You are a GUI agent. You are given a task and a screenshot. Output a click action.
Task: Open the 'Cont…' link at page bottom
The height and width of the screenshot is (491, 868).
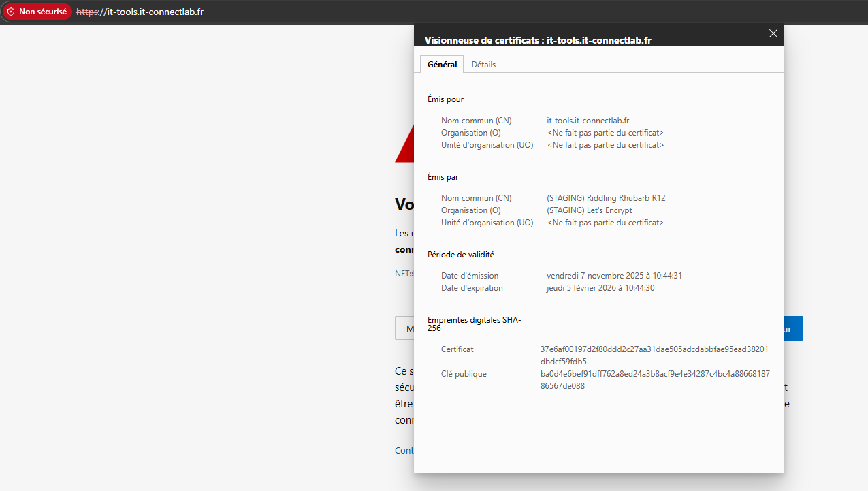pyautogui.click(x=404, y=450)
